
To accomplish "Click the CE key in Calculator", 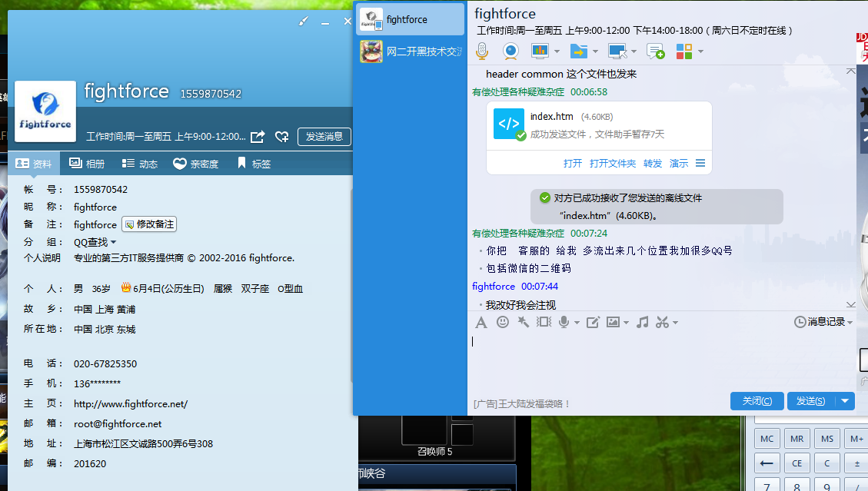I will (797, 463).
